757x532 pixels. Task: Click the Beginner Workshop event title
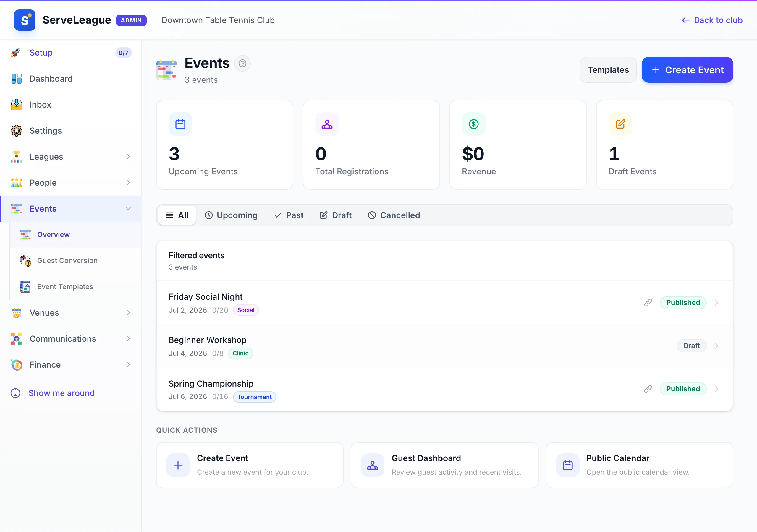[207, 340]
